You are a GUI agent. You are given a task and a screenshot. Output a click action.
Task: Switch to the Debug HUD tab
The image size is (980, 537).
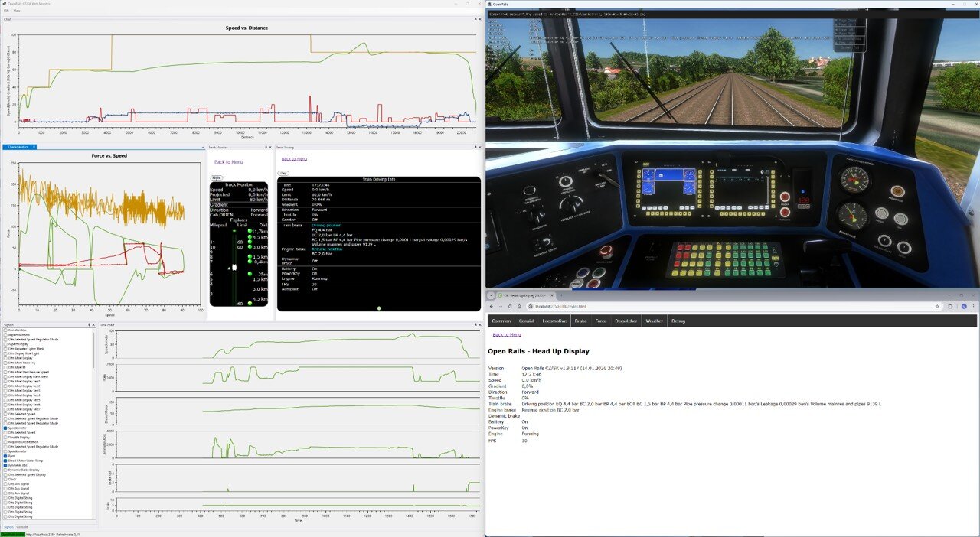[678, 321]
